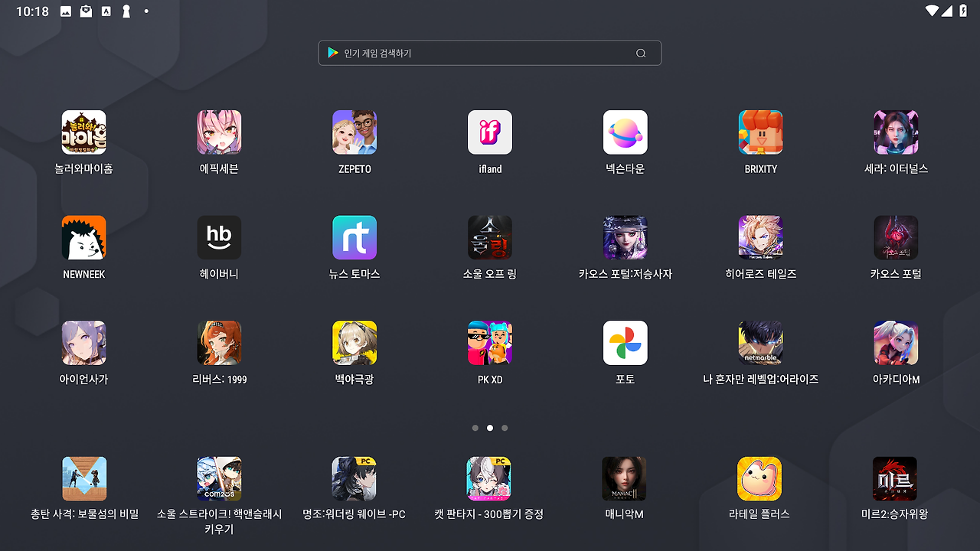This screenshot has width=980, height=551.
Task: Launch the 소울 오프 링 game icon
Action: pos(490,237)
